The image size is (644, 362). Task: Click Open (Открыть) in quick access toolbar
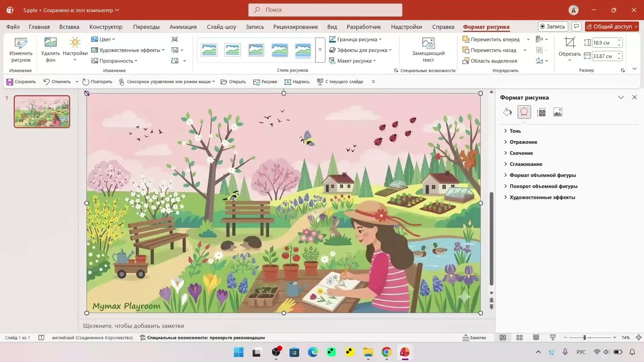coord(233,81)
